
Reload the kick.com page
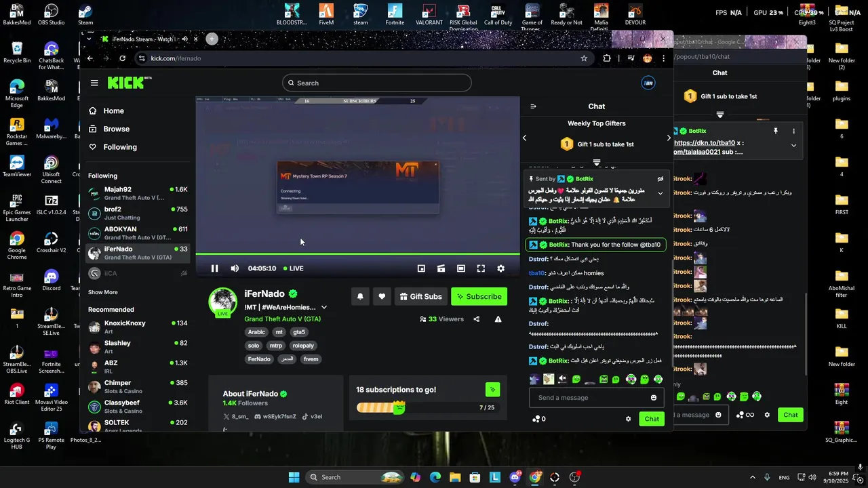[122, 58]
